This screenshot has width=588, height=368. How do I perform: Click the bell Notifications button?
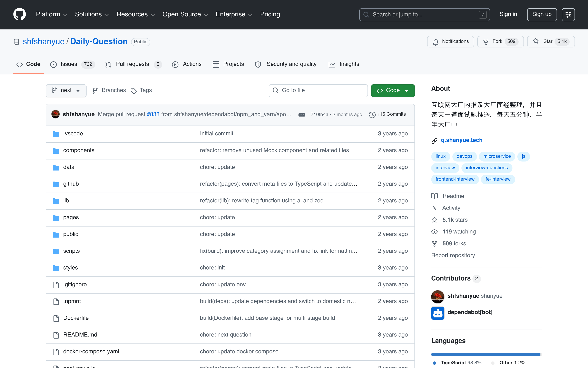(x=450, y=42)
